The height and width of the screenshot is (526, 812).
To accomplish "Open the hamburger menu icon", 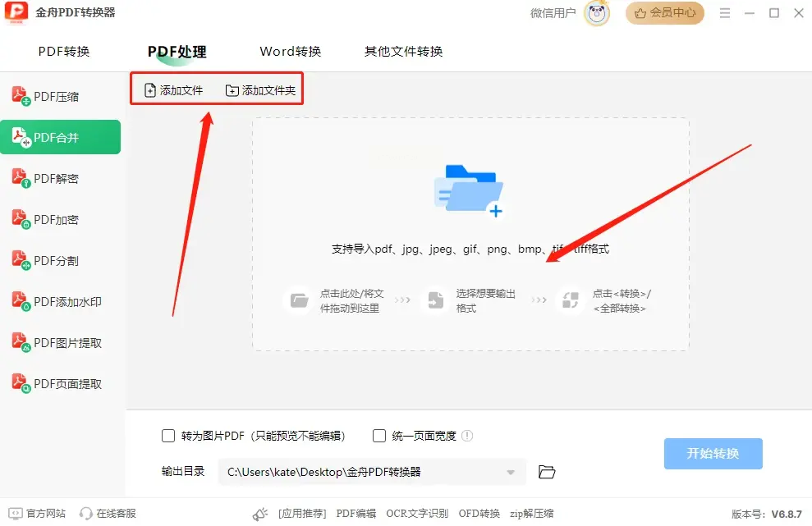I will point(725,13).
